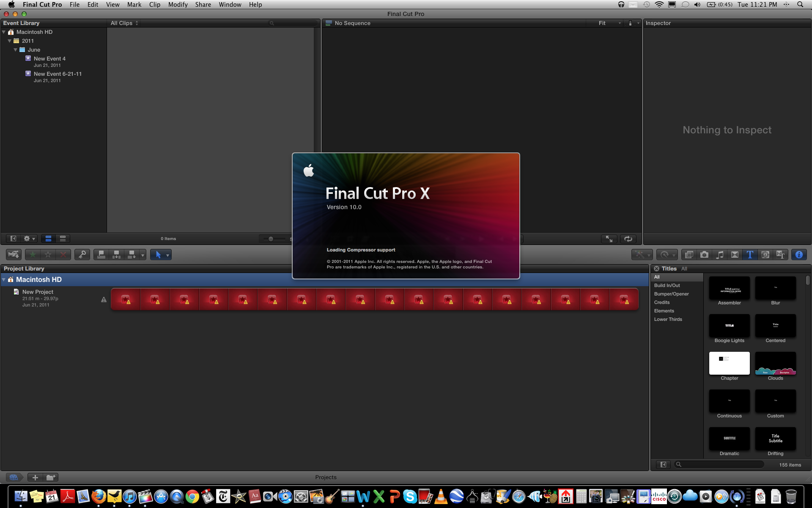Open the viewer Fit zoom dropdown
The height and width of the screenshot is (508, 812).
(x=609, y=23)
